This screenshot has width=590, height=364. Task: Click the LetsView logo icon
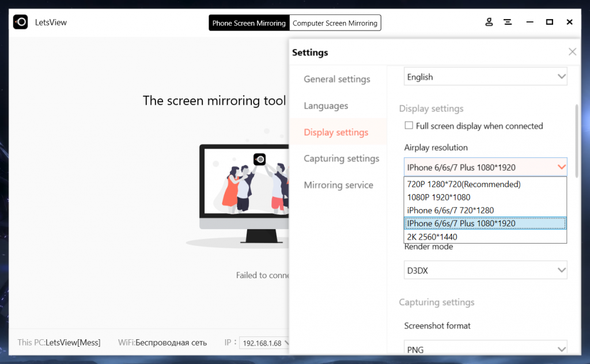point(20,22)
